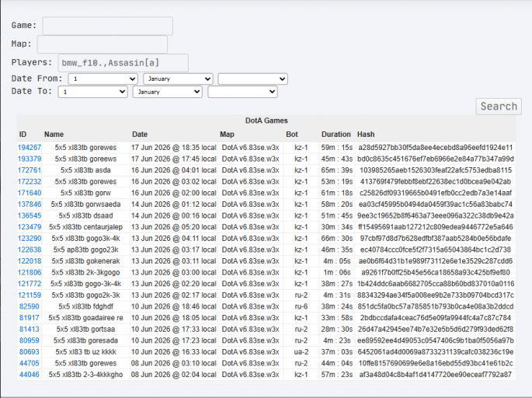Open game ID 123479 link
Image resolution: width=532 pixels, height=398 pixels.
[30, 227]
